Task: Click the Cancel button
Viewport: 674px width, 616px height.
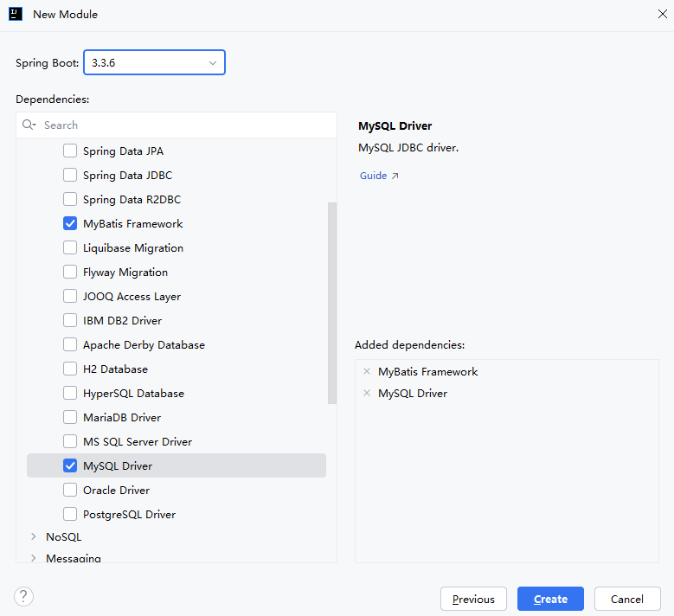Action: (627, 599)
